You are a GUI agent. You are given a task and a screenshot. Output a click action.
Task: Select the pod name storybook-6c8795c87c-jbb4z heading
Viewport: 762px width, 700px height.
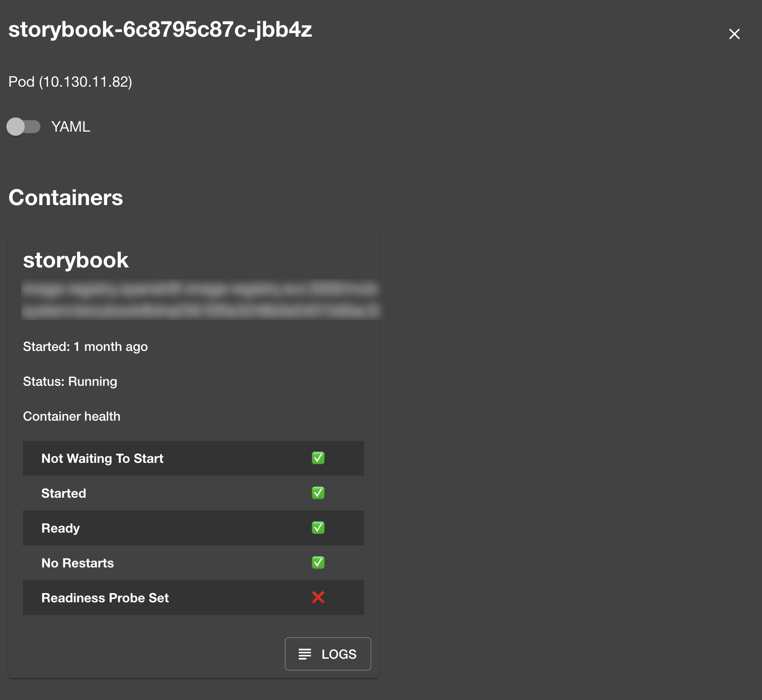pyautogui.click(x=160, y=30)
